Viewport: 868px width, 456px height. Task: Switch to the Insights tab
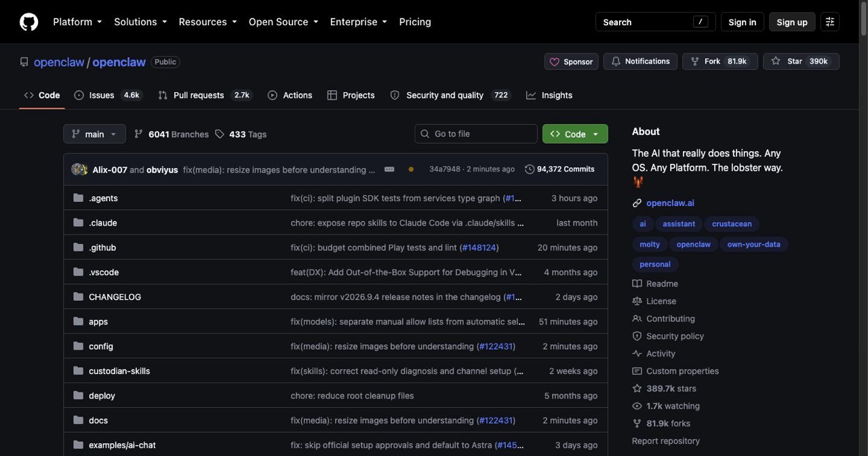[x=549, y=96]
